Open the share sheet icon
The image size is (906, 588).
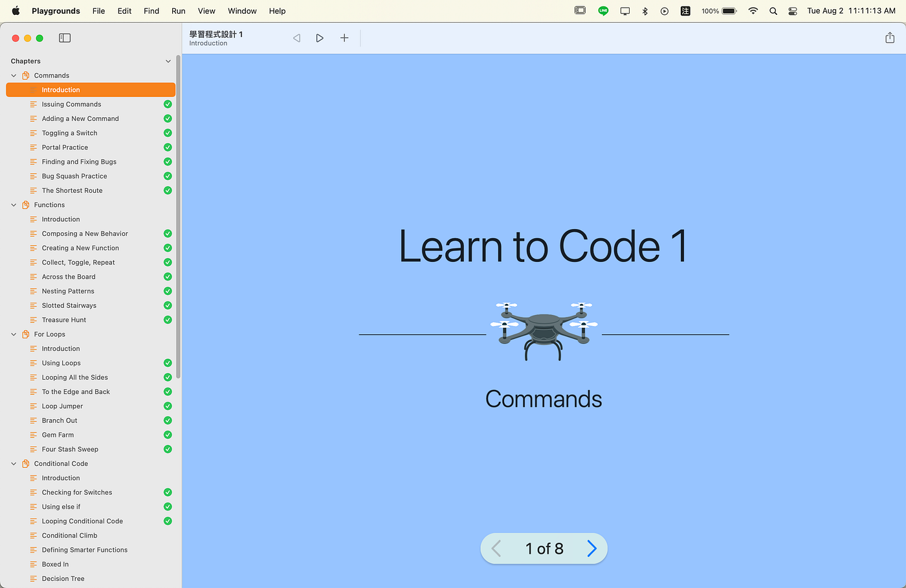(x=889, y=38)
